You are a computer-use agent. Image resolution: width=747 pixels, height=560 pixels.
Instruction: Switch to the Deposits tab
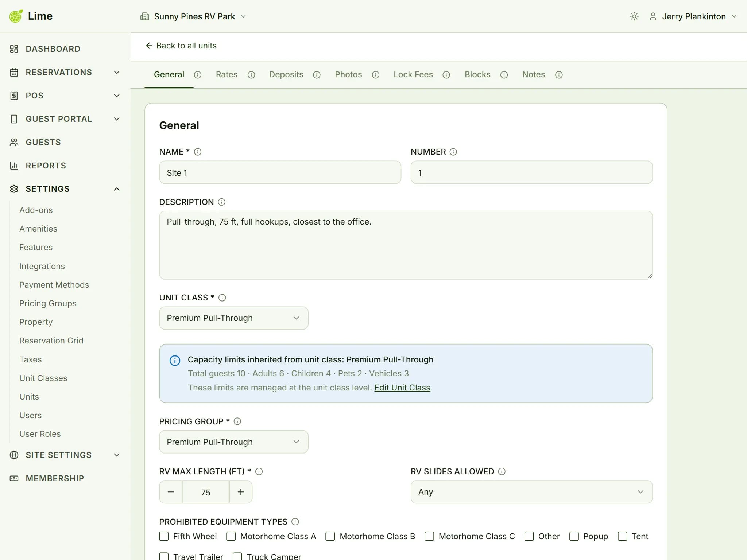pos(286,75)
